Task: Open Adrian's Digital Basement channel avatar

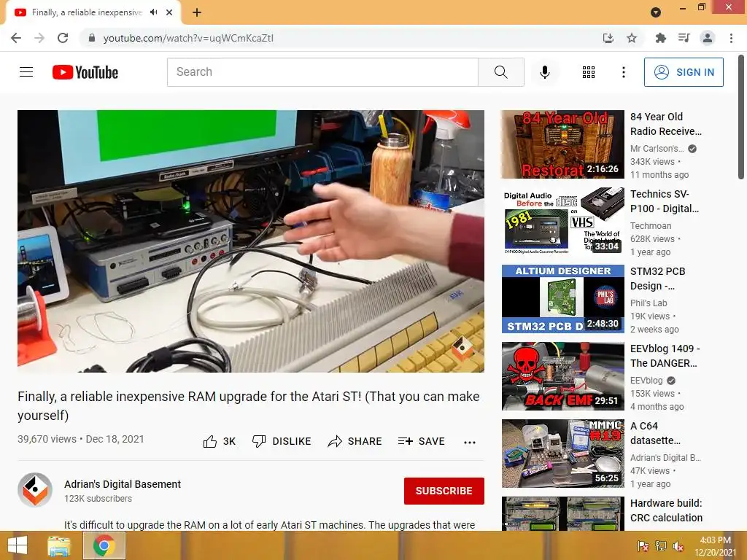Action: [35, 490]
